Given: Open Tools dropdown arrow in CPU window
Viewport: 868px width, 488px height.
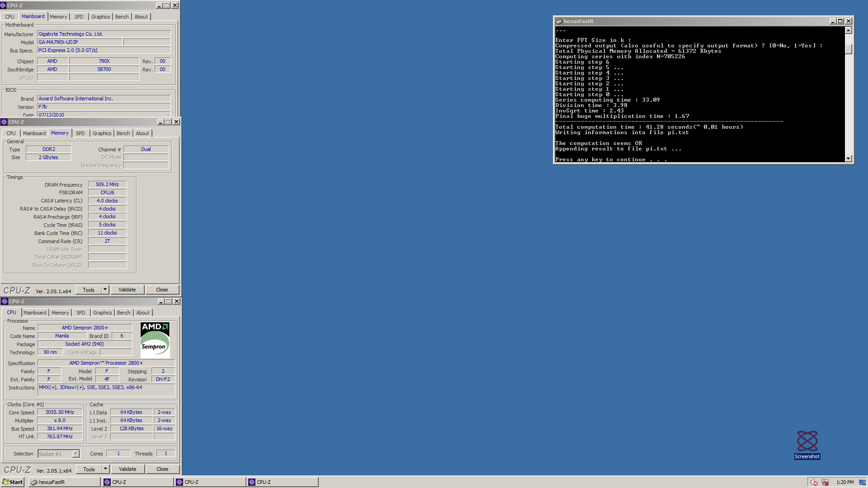Looking at the screenshot, I should 105,469.
